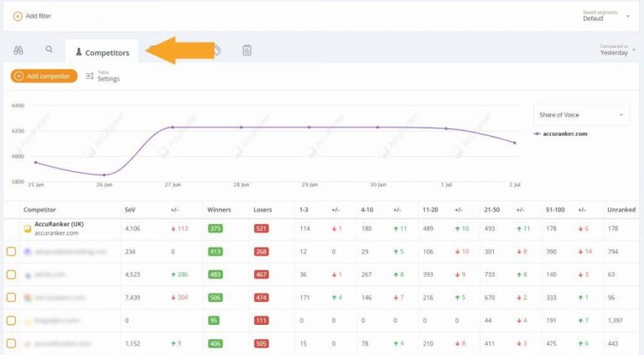The width and height of the screenshot is (644, 355).
Task: Click the AccuRanker (UK) favicon in table
Action: (x=27, y=229)
